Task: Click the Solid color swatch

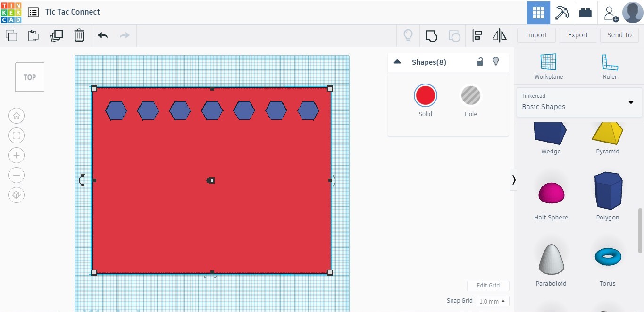Action: click(425, 95)
